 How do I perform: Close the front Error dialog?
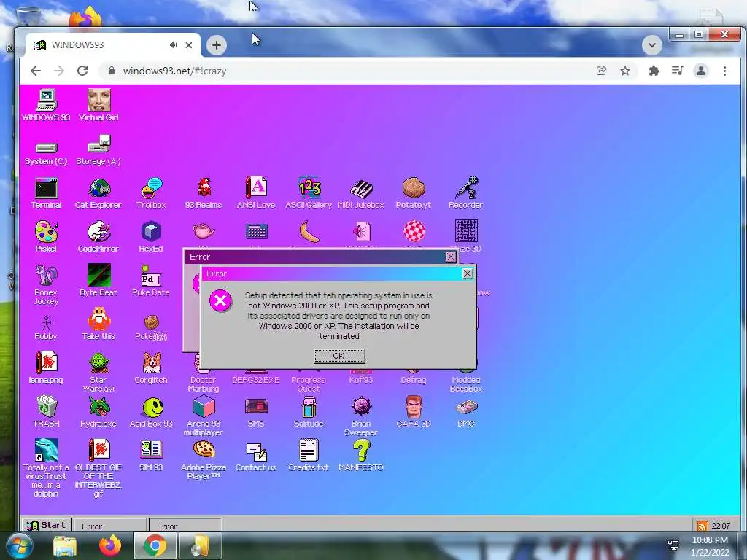point(468,273)
